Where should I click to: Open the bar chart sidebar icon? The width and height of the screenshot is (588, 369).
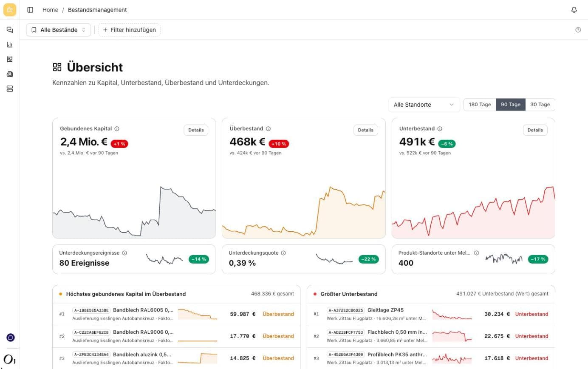10,45
